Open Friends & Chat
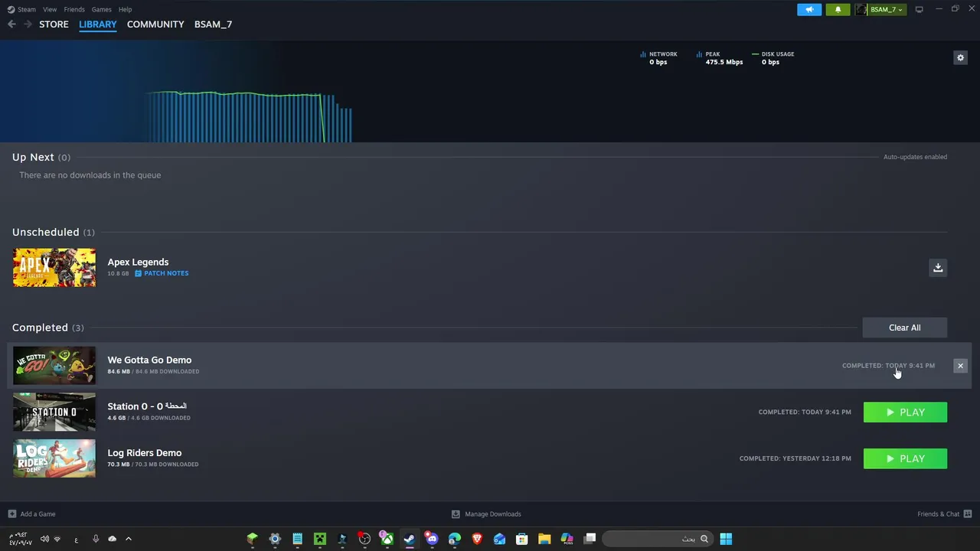The width and height of the screenshot is (980, 551). (x=944, y=514)
